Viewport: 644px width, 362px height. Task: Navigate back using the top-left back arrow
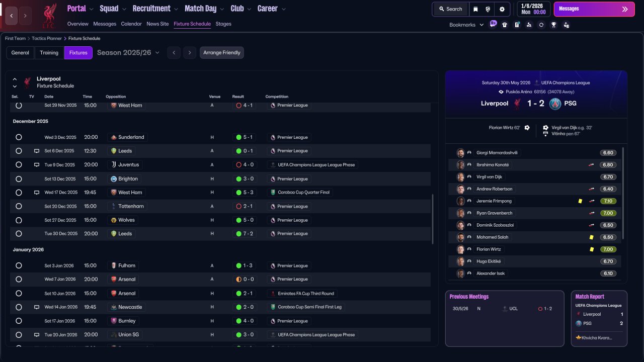12,16
